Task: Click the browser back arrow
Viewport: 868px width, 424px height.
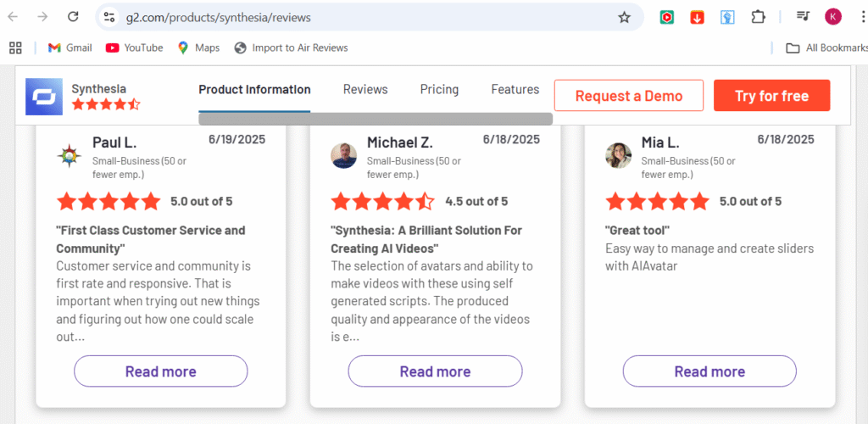Action: (x=13, y=17)
